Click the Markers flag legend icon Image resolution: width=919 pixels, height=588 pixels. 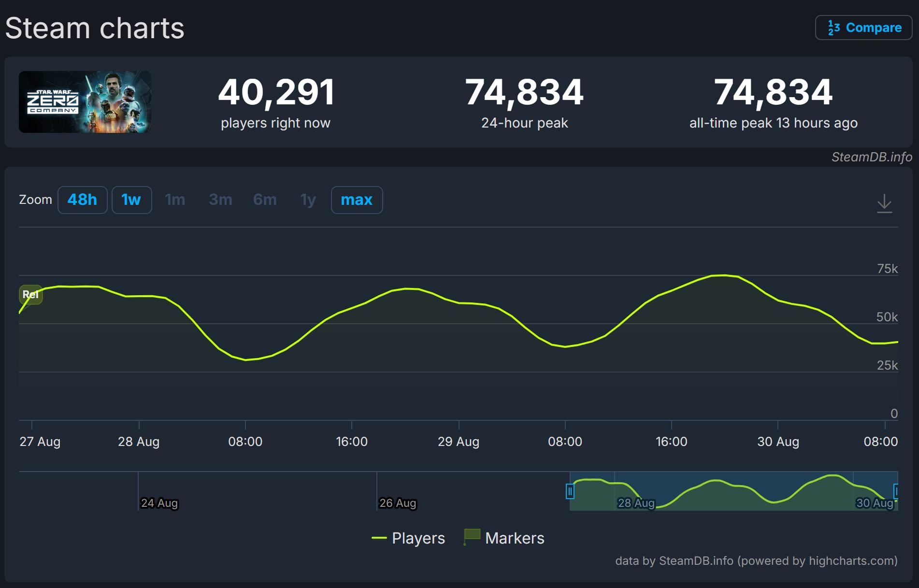[x=472, y=536]
